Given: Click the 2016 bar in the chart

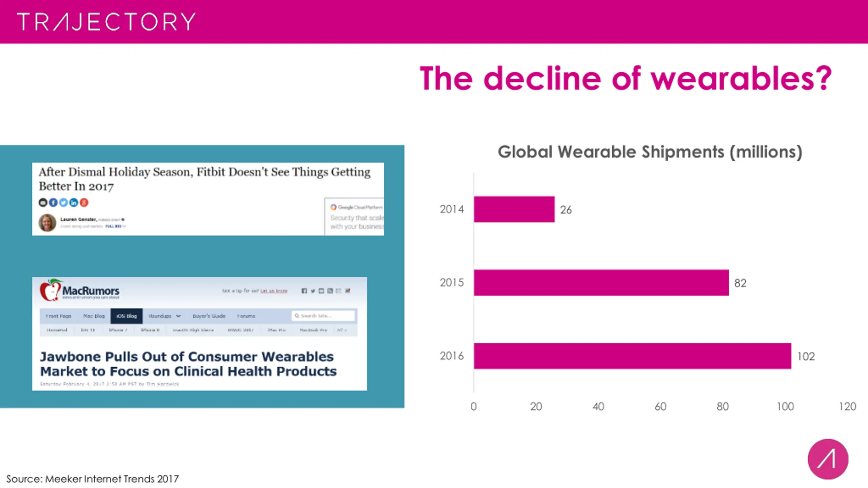Looking at the screenshot, I should (632, 356).
